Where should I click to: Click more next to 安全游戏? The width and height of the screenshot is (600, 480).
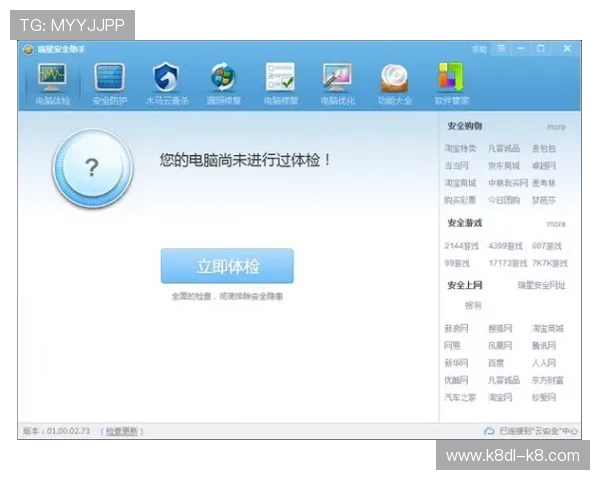(556, 224)
